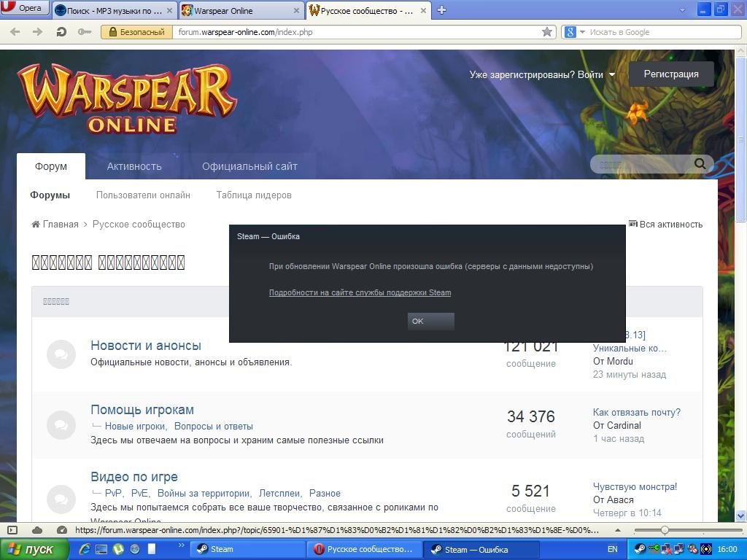Open the password manager key icon
The image size is (747, 560).
pos(85,32)
